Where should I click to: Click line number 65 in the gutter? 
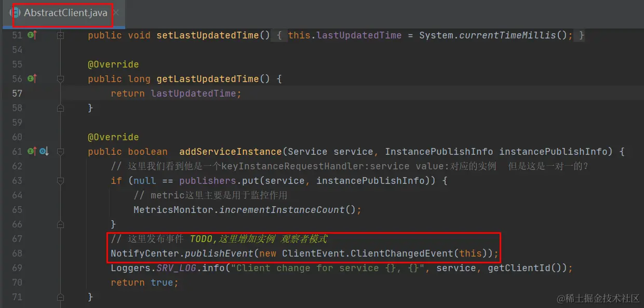coord(17,210)
